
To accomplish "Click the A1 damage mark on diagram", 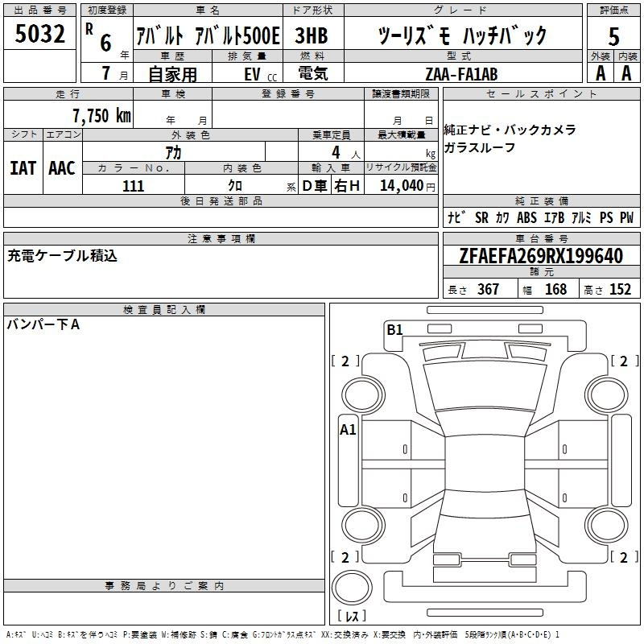I will click(348, 430).
